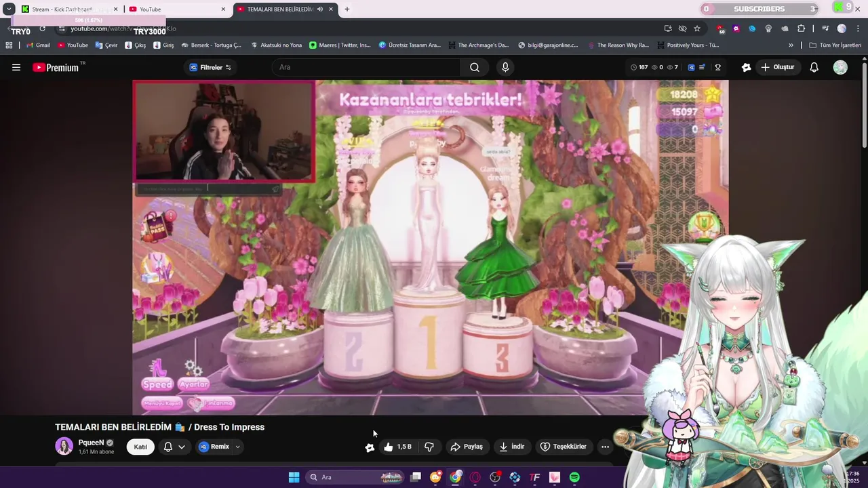Open the three-dot more actions menu

click(605, 447)
